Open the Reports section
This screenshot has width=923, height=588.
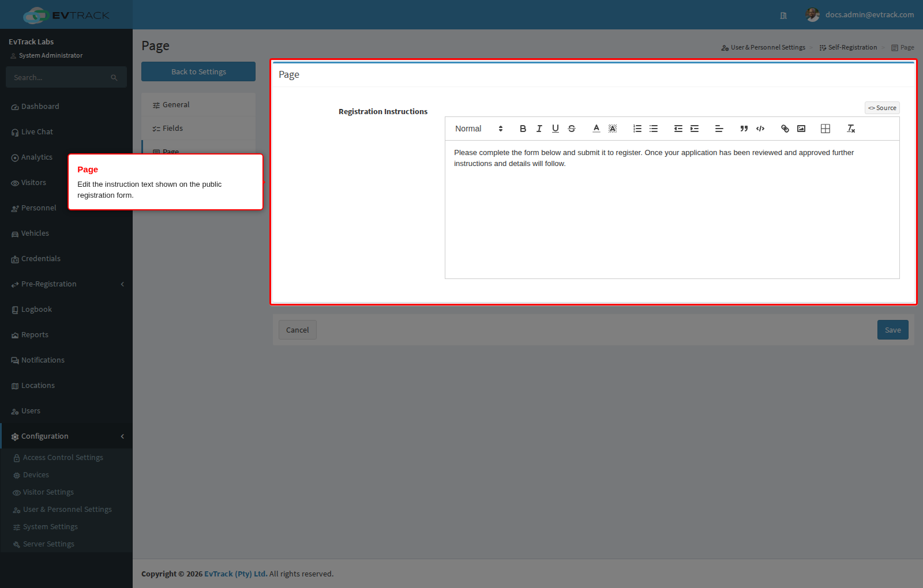click(66, 335)
